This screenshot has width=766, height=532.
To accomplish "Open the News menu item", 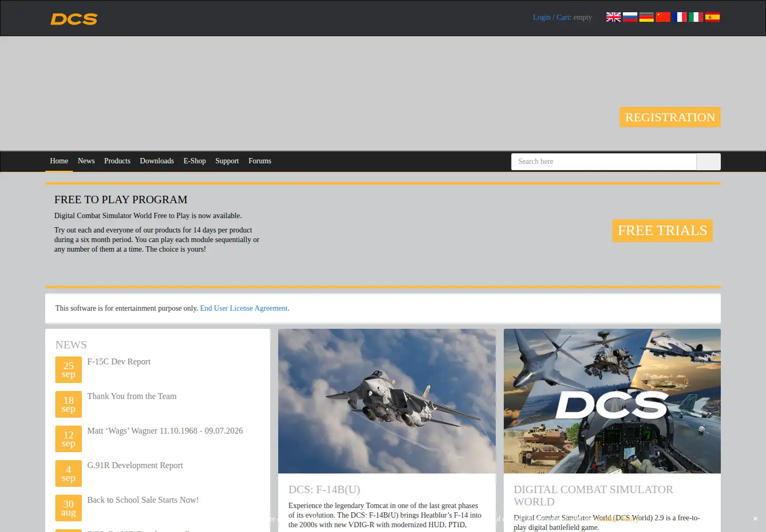I will 86,161.
